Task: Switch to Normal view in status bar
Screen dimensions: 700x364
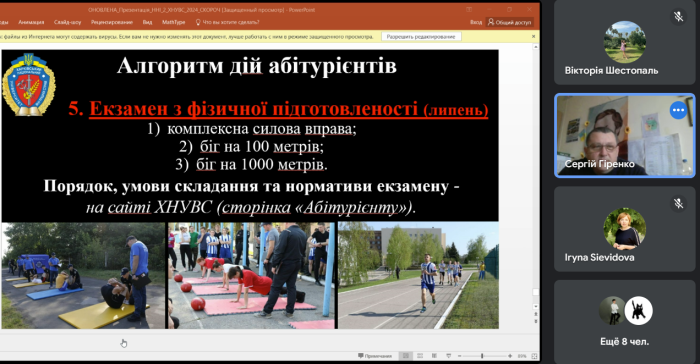Action: tap(406, 356)
